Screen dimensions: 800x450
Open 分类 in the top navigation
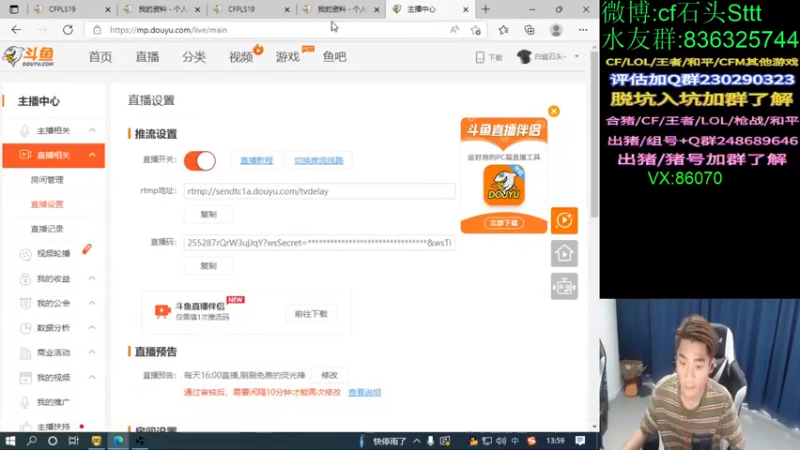click(194, 57)
